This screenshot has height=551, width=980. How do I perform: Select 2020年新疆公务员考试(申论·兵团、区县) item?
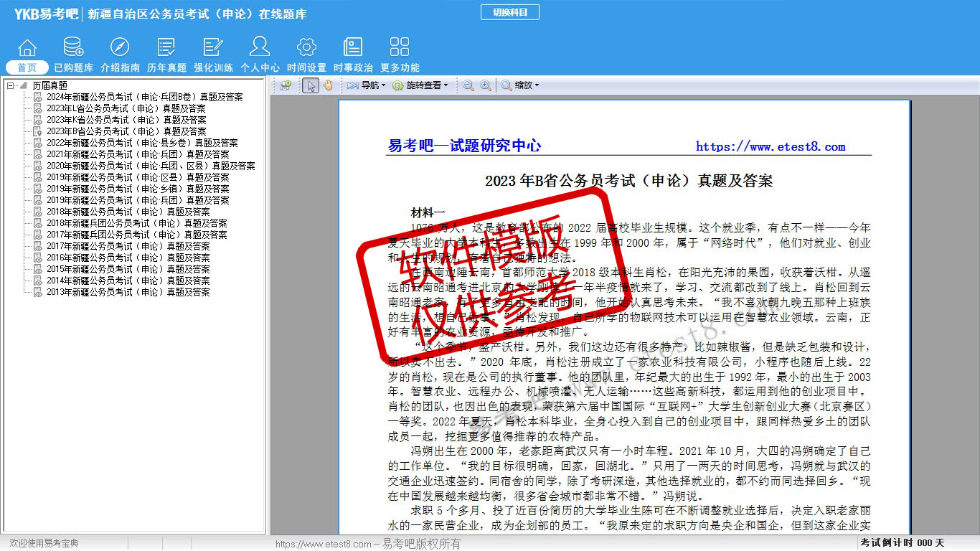coord(150,166)
